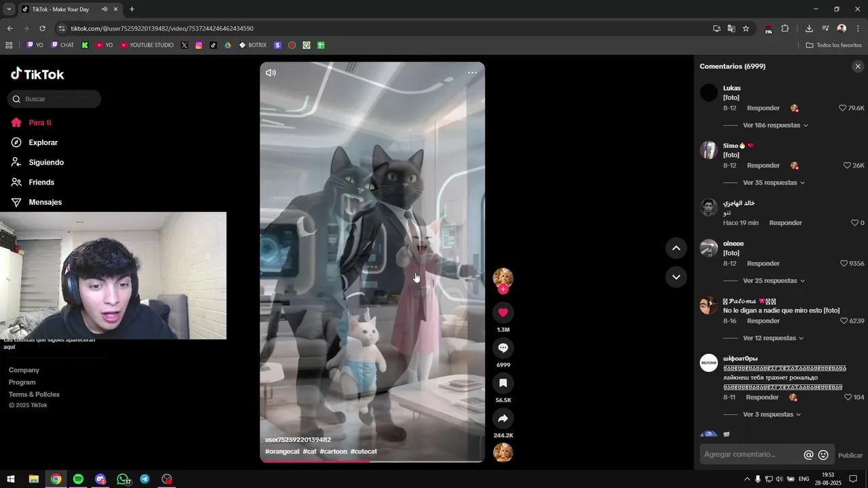The image size is (868, 488).
Task: Share the video with the arrow icon
Action: [503, 418]
